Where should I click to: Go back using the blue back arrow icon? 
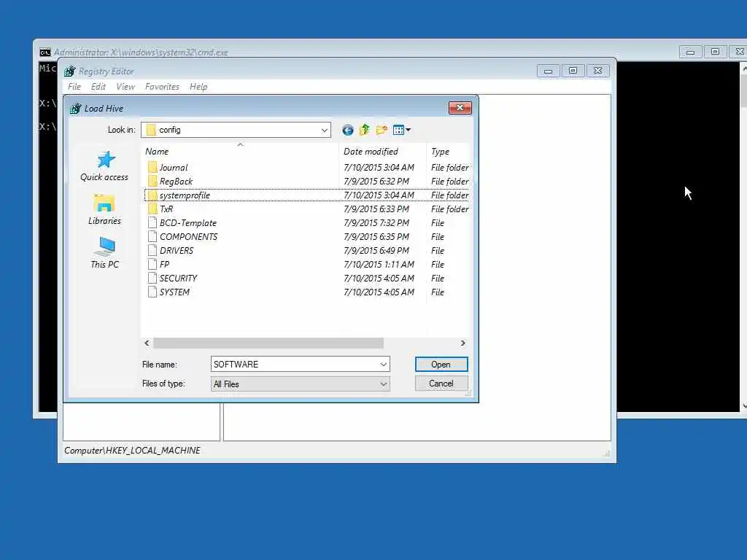[348, 130]
